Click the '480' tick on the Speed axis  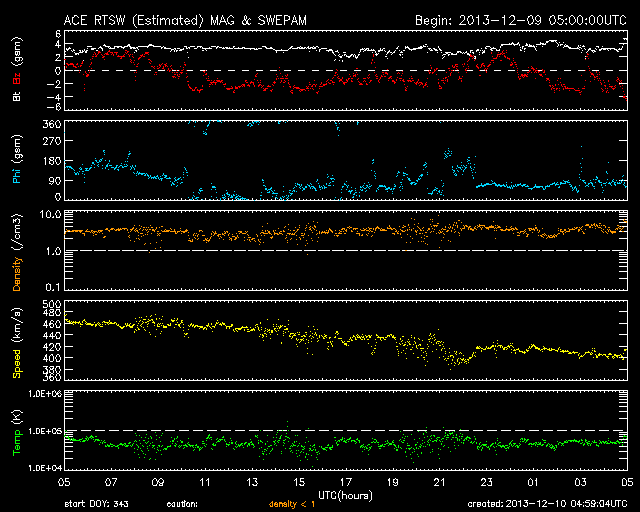52,313
